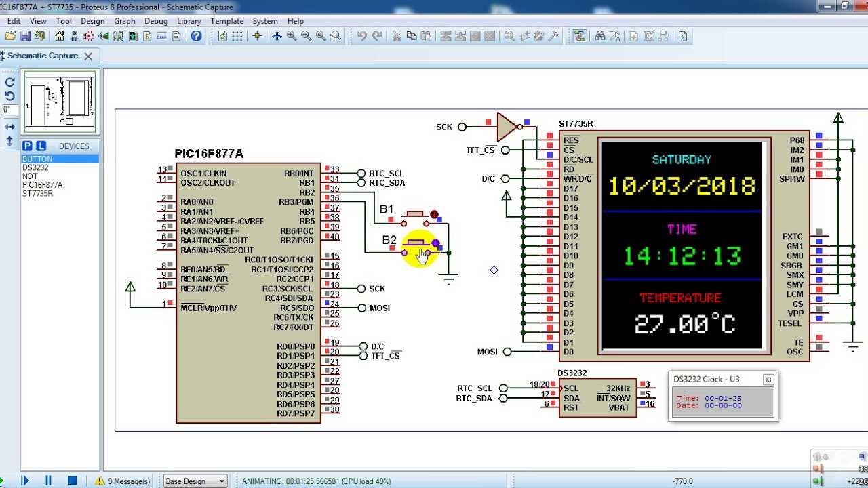Select PIC16F877A in the devices list
This screenshot has height=488, width=868.
(60, 184)
